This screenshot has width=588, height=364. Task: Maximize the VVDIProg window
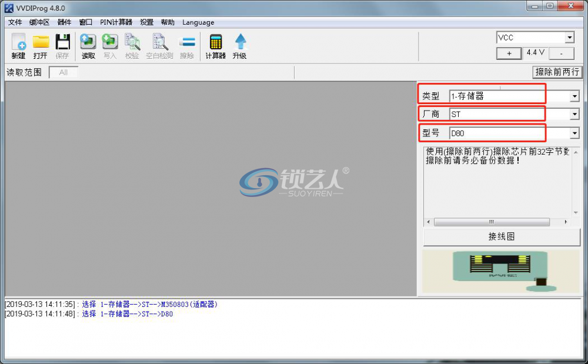(x=550, y=6)
